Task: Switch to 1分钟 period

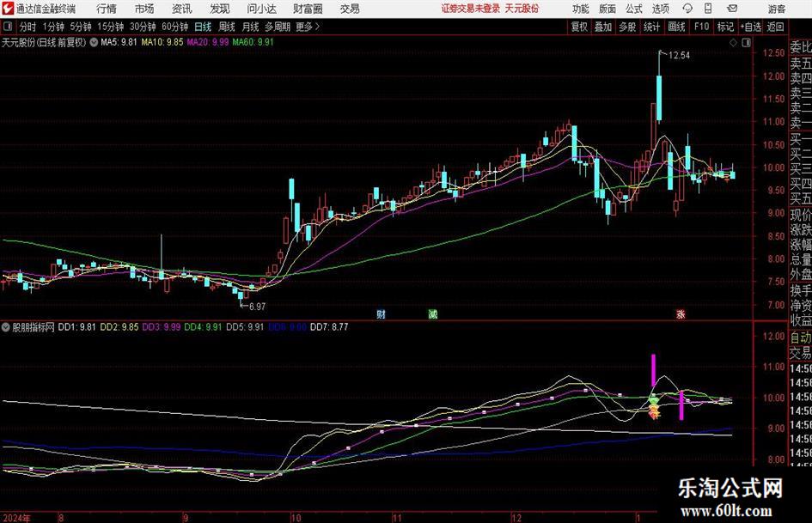Action: (52, 27)
